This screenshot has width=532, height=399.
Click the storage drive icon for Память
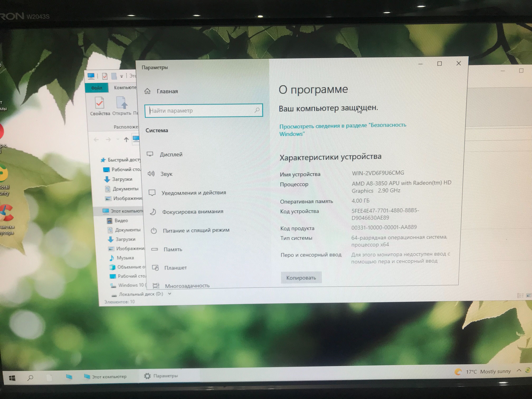click(x=154, y=249)
